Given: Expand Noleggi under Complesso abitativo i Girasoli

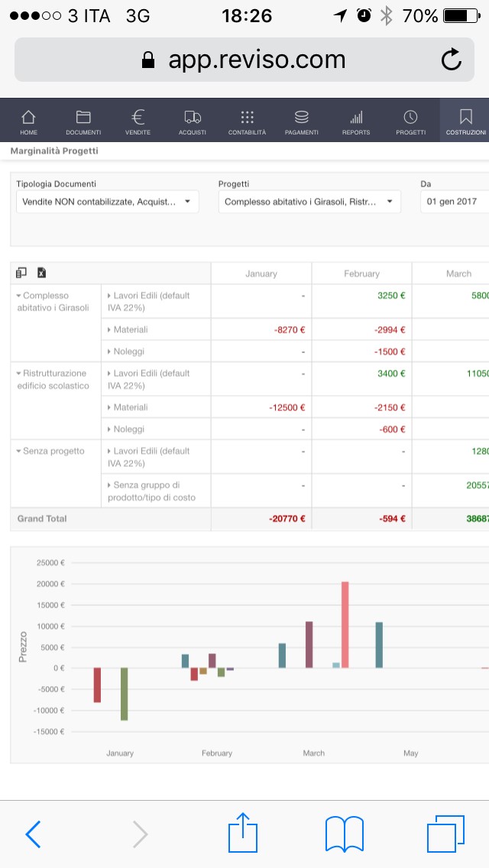Looking at the screenshot, I should pyautogui.click(x=110, y=351).
